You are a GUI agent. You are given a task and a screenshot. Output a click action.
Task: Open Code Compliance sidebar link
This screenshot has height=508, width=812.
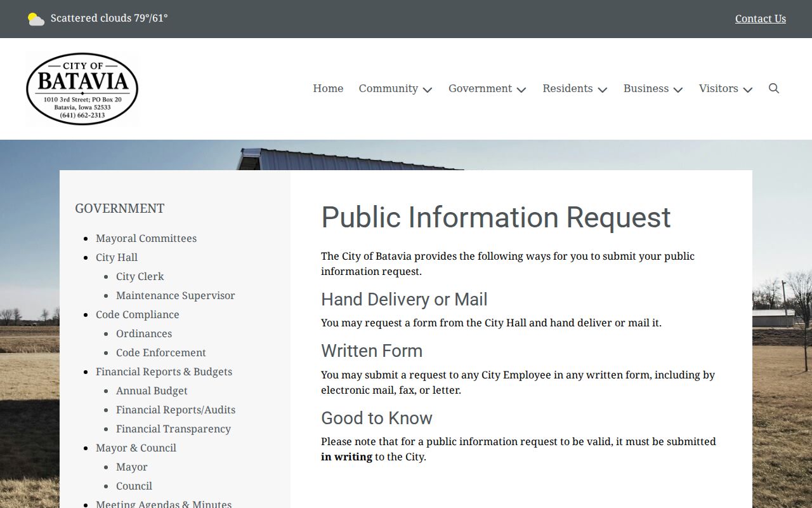[x=137, y=314]
